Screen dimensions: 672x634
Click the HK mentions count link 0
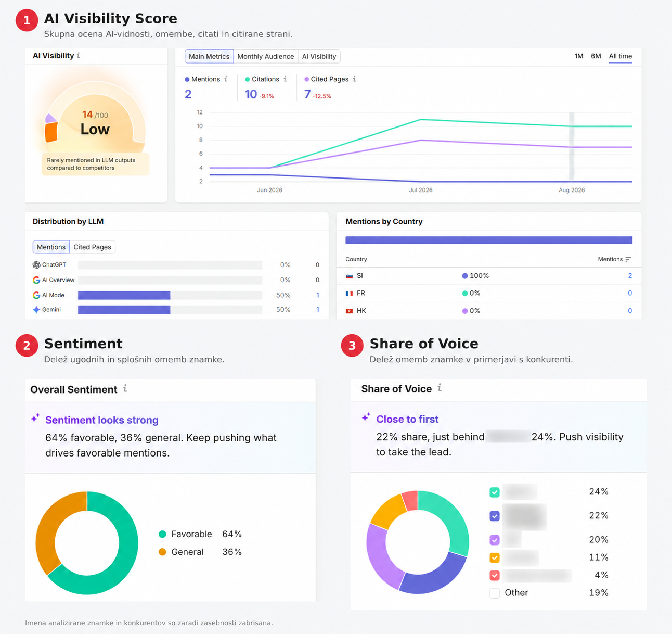[x=630, y=311]
